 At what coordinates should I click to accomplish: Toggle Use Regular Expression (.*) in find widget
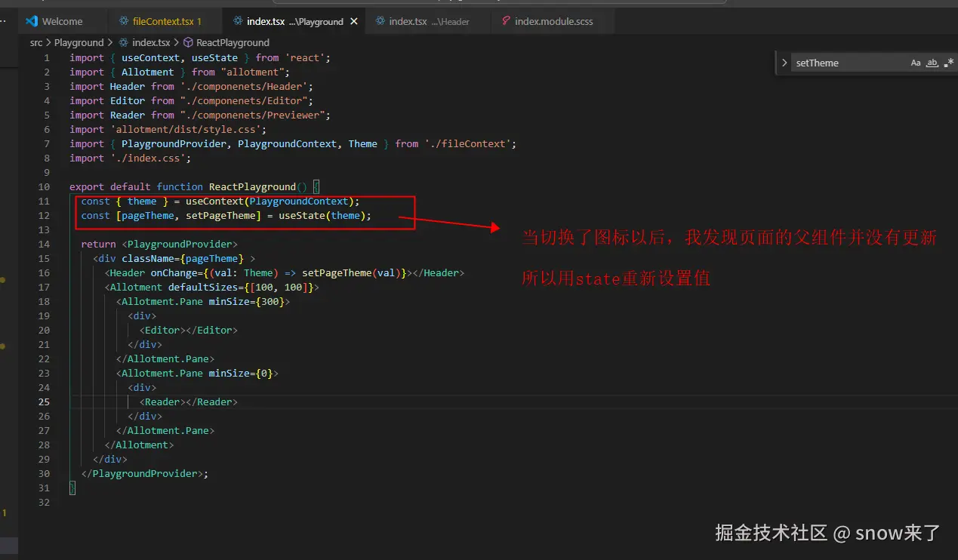tap(949, 63)
